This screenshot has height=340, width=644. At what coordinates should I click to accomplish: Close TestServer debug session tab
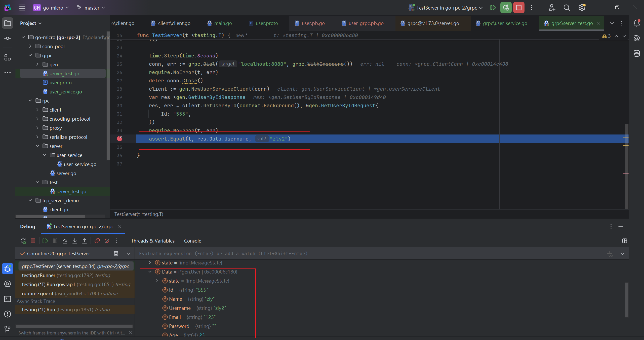pyautogui.click(x=120, y=227)
